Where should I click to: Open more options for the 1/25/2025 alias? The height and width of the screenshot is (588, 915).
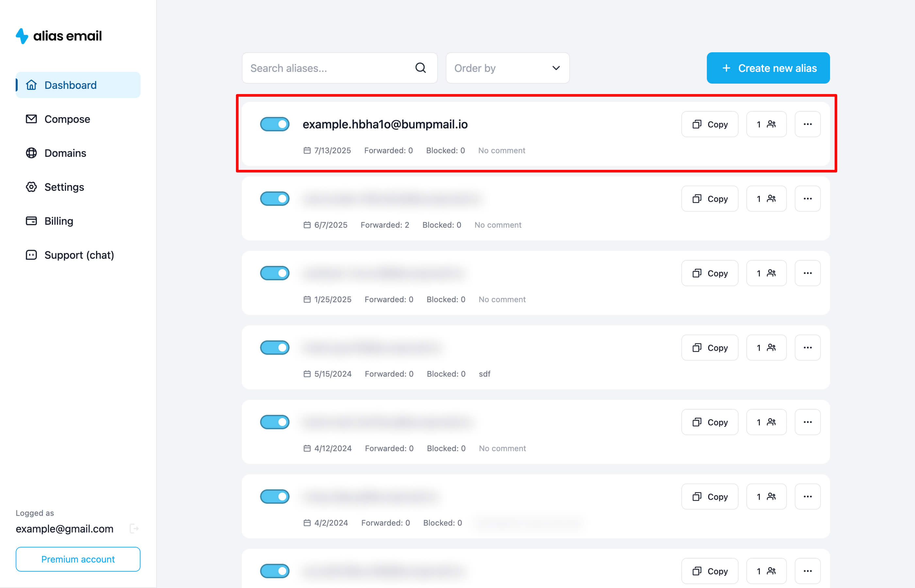[807, 273]
